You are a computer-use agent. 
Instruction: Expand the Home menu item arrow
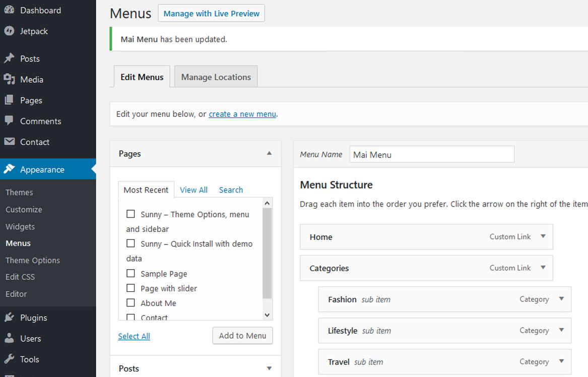click(543, 236)
